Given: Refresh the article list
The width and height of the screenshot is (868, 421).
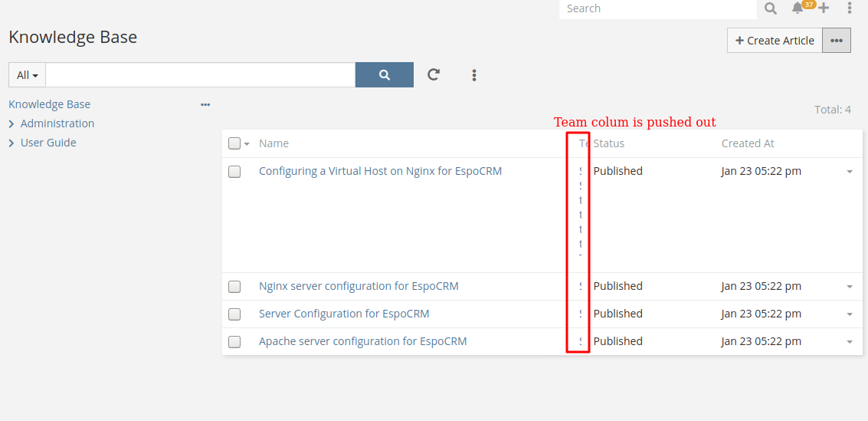Looking at the screenshot, I should 434,75.
